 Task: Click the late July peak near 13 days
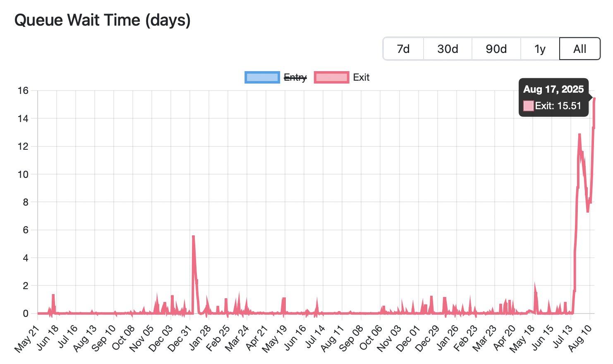[x=579, y=134]
